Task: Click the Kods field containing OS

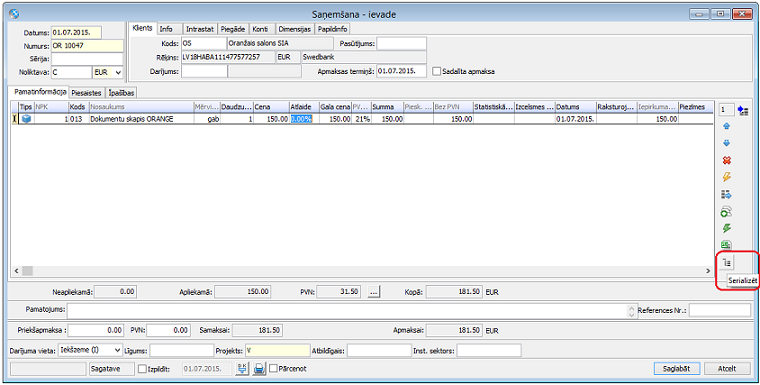Action: point(204,43)
